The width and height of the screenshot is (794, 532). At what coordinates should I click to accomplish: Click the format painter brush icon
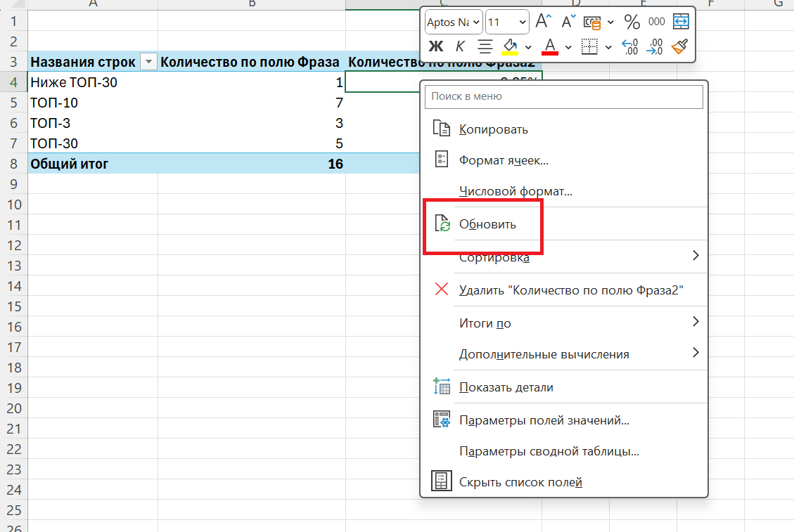[679, 46]
